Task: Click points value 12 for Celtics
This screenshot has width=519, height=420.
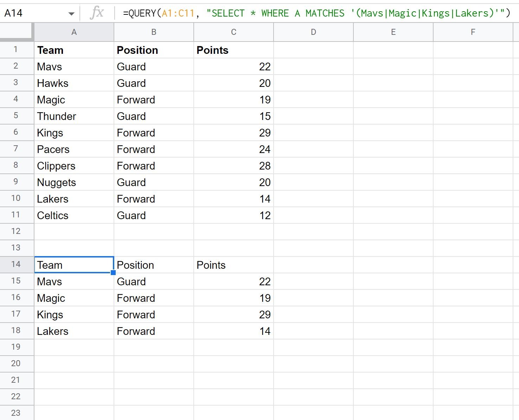Action: coord(233,215)
